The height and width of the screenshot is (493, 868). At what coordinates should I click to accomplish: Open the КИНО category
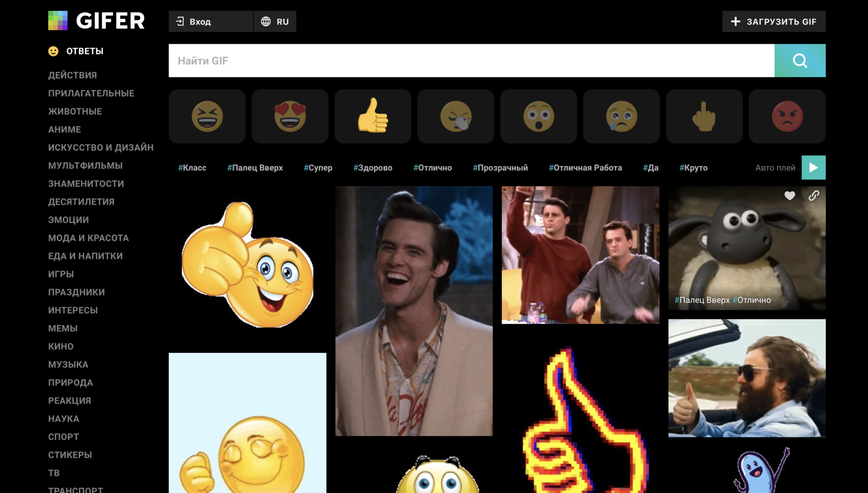[x=61, y=346]
